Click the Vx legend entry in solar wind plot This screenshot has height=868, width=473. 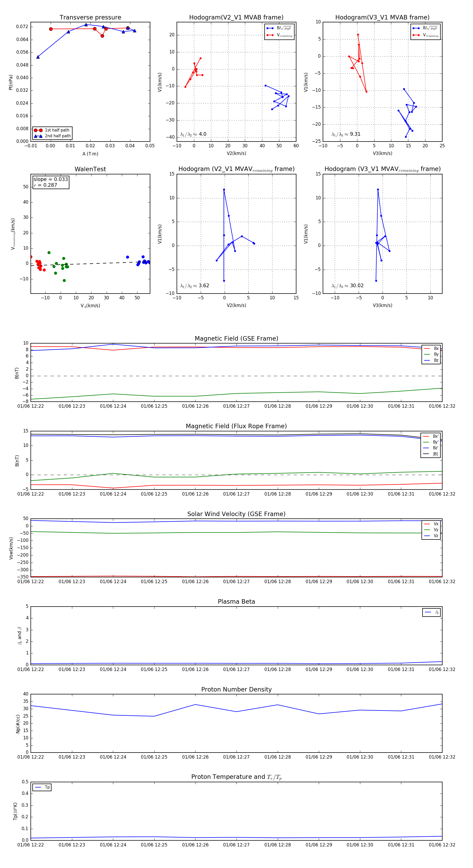pyautogui.click(x=431, y=524)
